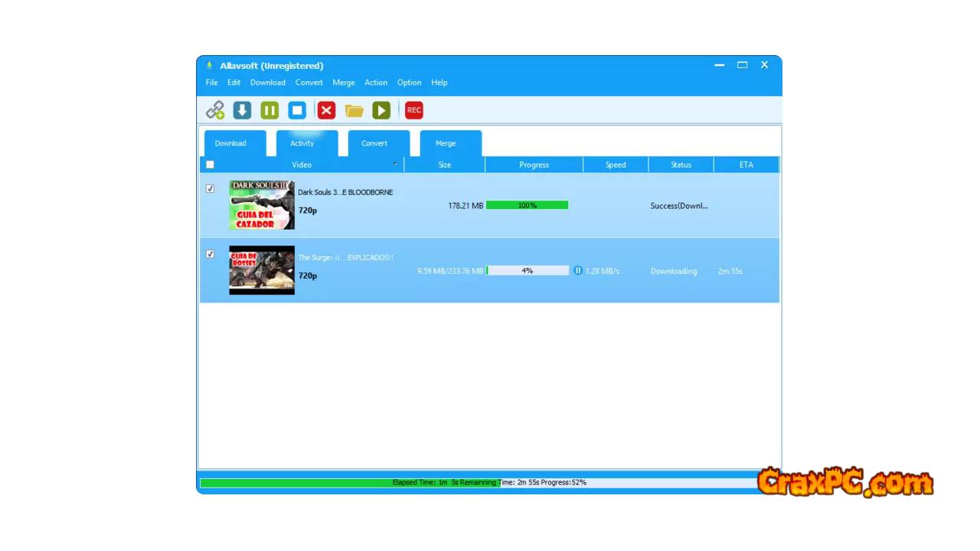Switch to the Merge tab
This screenshot has width=980, height=551.
point(446,143)
